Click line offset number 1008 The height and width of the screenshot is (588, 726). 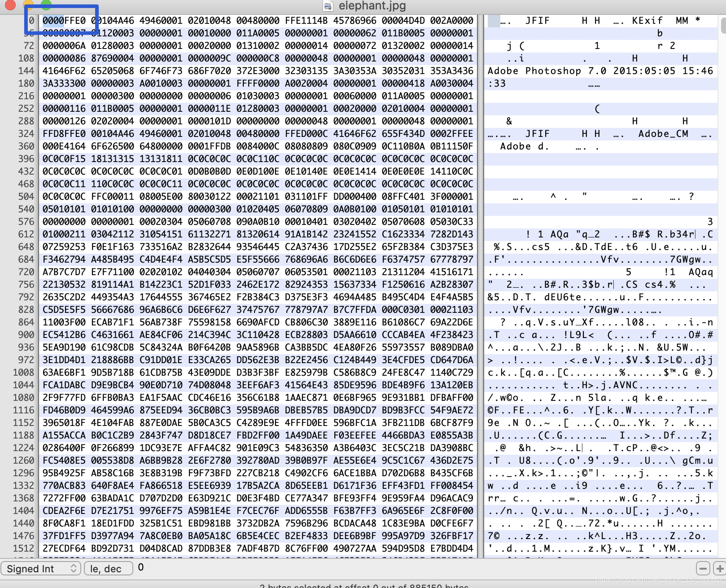[x=23, y=373]
